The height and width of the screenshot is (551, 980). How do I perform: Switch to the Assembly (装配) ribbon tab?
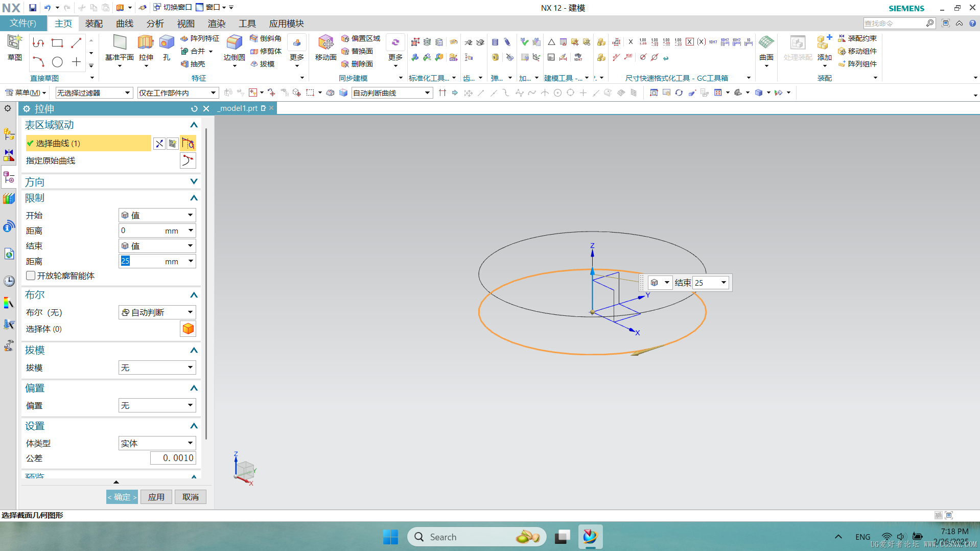click(x=94, y=24)
